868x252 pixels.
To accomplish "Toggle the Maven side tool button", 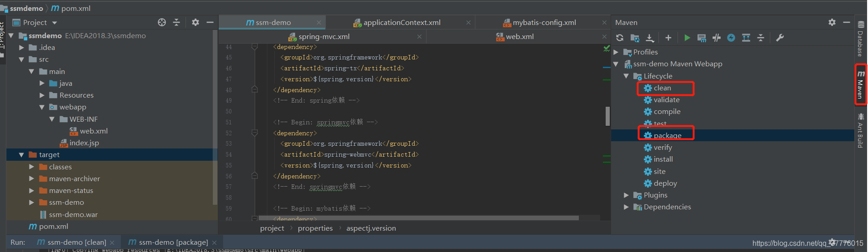I will tap(860, 84).
